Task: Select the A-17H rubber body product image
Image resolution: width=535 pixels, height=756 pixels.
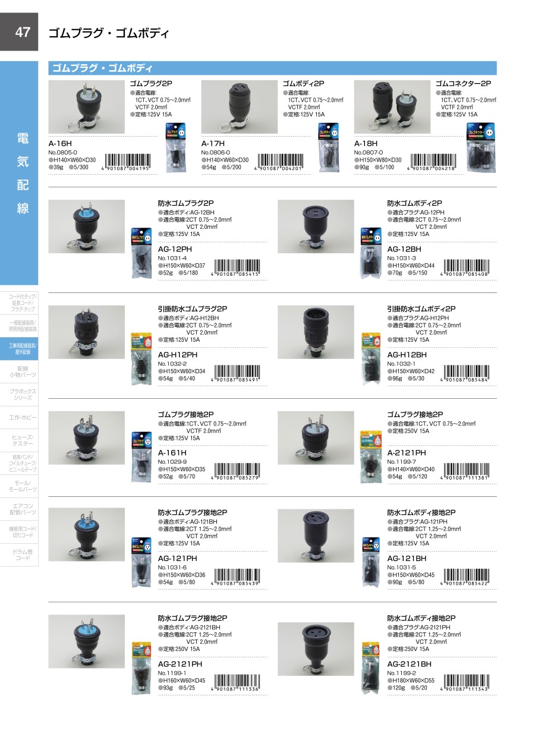Action: coord(239,107)
